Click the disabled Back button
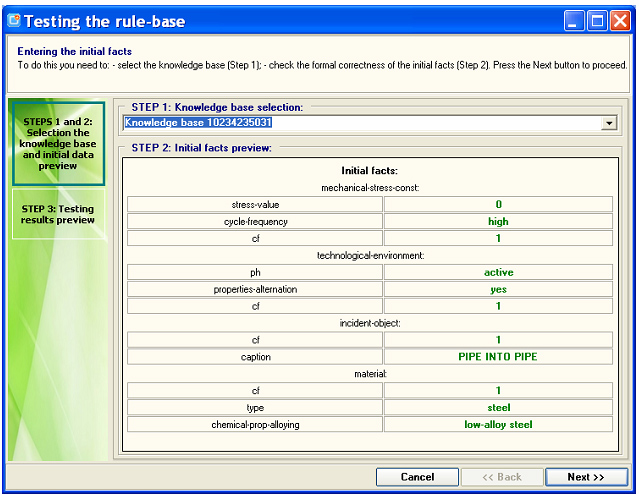 point(502,477)
